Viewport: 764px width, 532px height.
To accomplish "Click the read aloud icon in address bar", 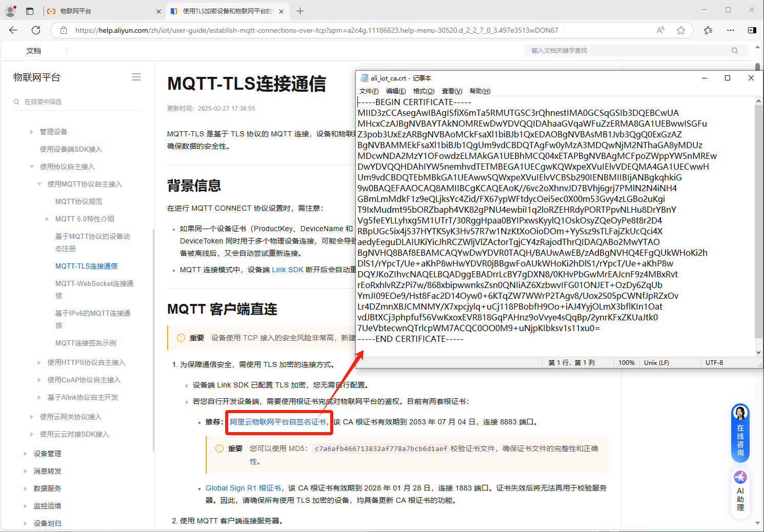I will [x=660, y=30].
